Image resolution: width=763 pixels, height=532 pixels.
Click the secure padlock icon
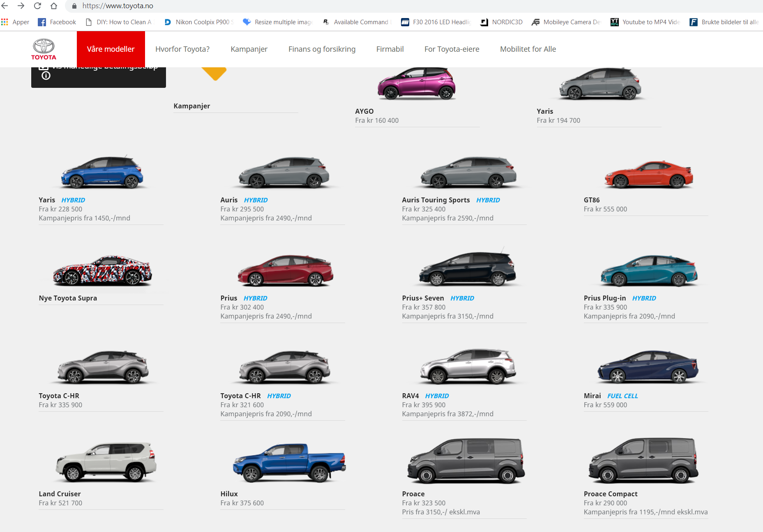point(74,6)
